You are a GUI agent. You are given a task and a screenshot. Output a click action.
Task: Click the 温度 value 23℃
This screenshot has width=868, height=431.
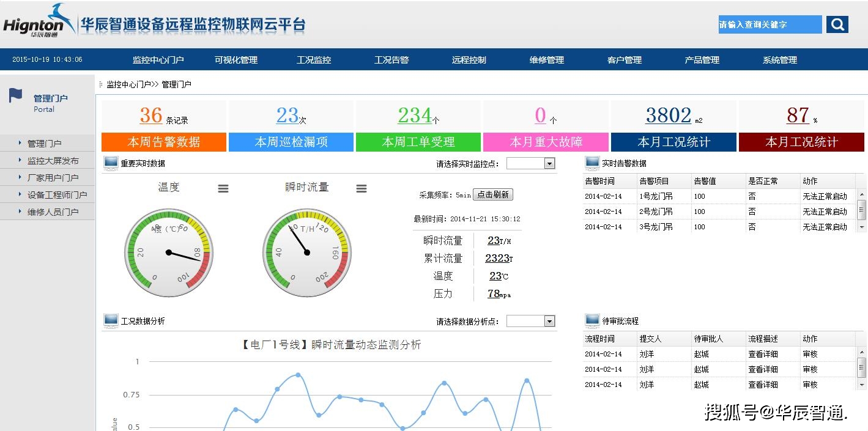[499, 276]
